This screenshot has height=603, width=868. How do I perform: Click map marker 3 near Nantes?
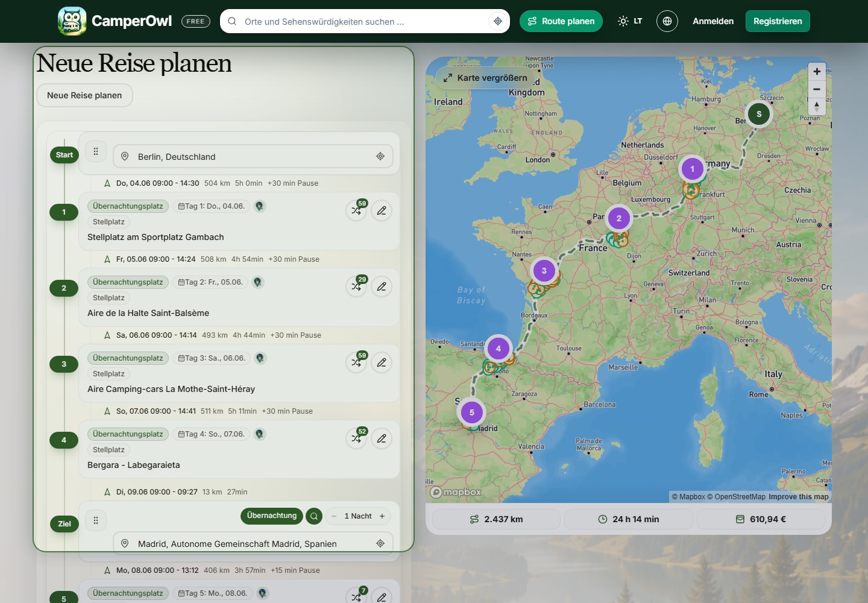click(x=544, y=271)
